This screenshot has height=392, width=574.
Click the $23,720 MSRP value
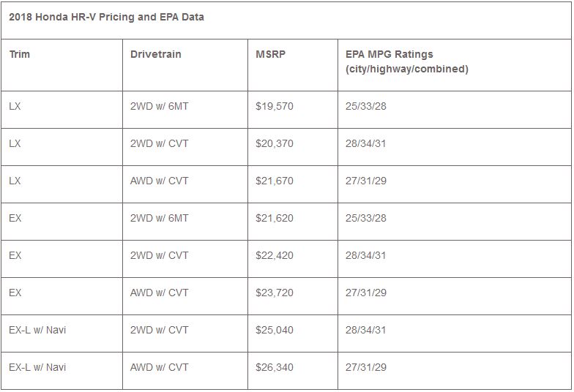275,293
